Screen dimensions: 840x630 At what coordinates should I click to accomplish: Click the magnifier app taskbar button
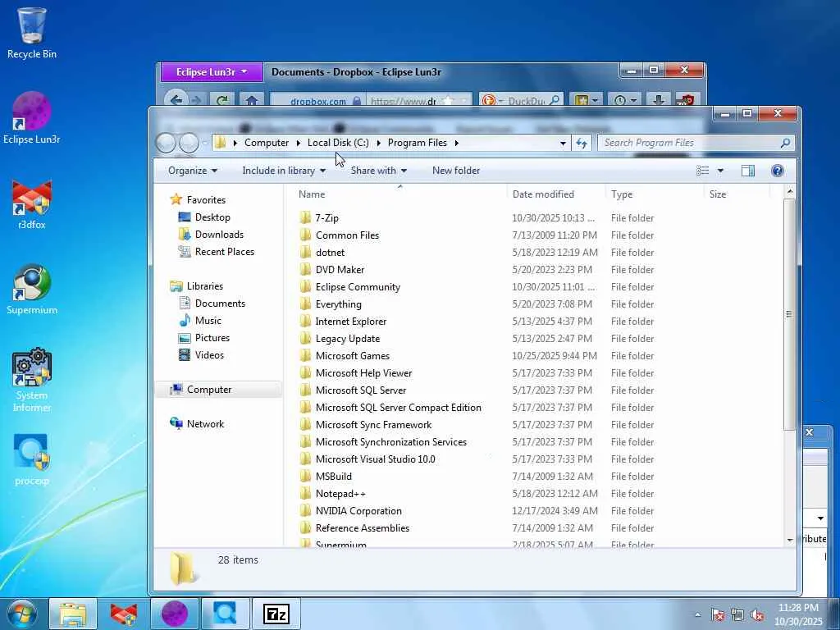click(225, 614)
